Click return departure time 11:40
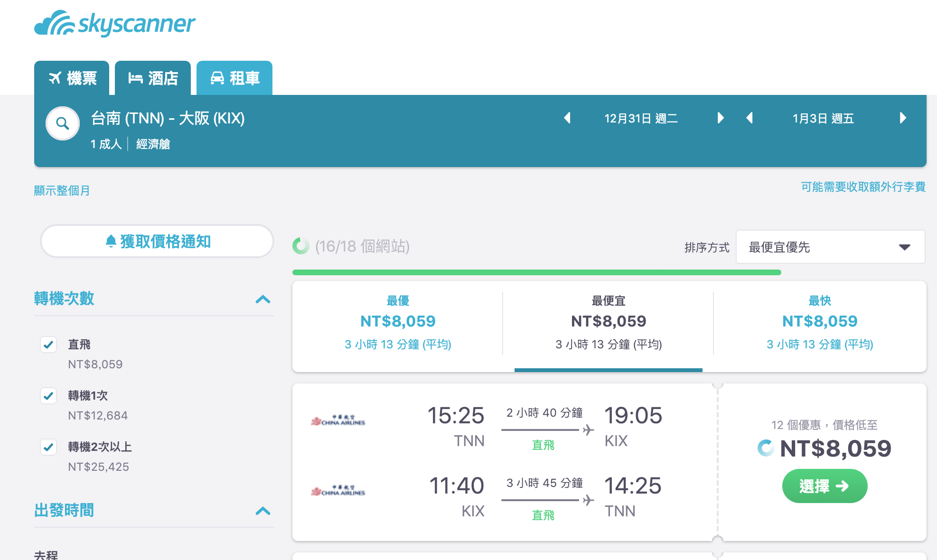937x560 pixels. 457,486
